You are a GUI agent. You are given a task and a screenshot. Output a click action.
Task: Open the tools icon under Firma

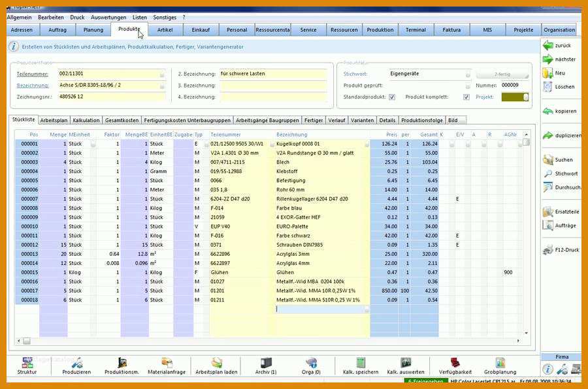tap(562, 369)
